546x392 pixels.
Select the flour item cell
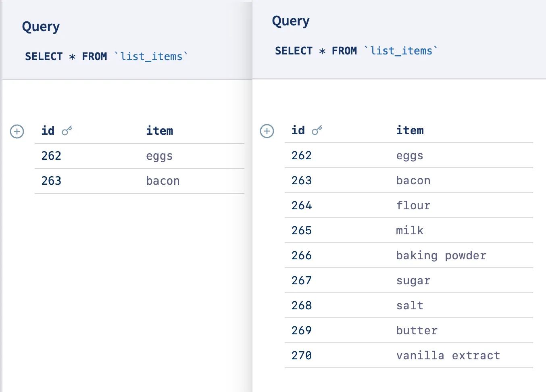pyautogui.click(x=413, y=205)
